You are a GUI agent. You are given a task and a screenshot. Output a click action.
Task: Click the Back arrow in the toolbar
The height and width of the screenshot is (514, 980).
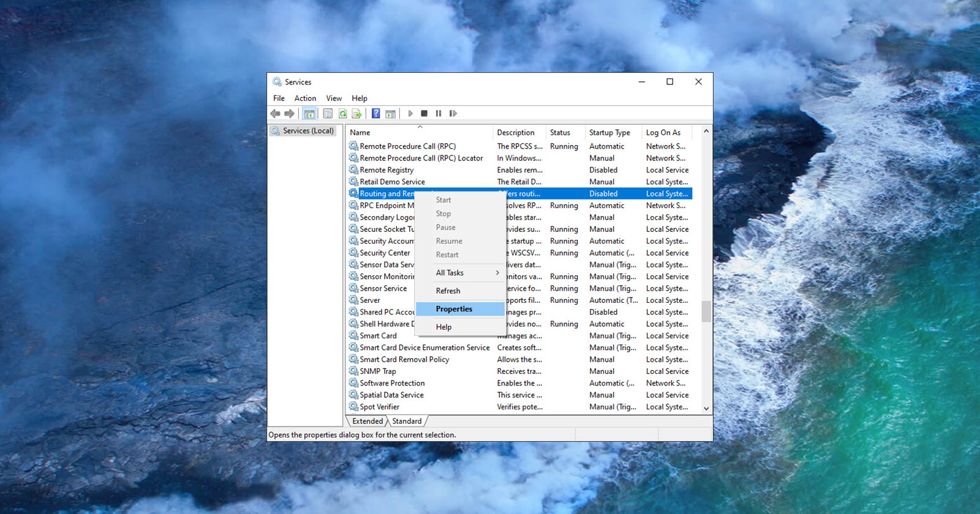point(275,114)
